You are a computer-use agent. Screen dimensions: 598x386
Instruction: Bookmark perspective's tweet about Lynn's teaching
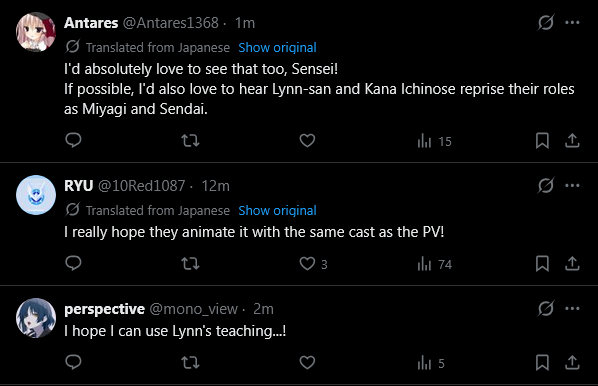pos(542,362)
